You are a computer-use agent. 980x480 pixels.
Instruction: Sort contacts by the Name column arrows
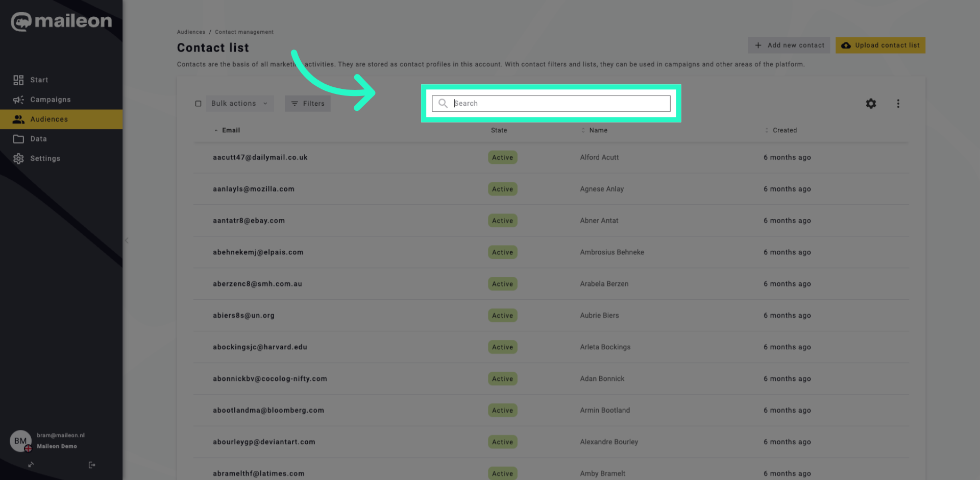coord(583,130)
